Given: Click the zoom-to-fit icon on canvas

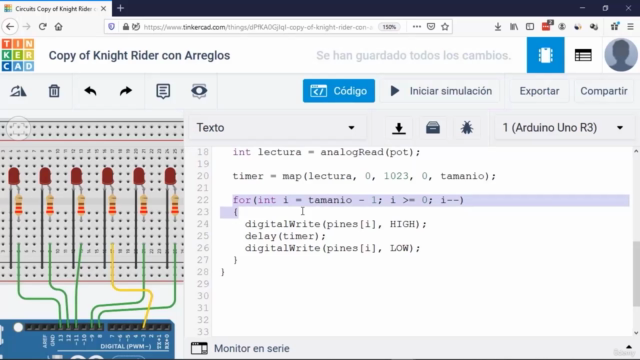Looking at the screenshot, I should tap(18, 129).
